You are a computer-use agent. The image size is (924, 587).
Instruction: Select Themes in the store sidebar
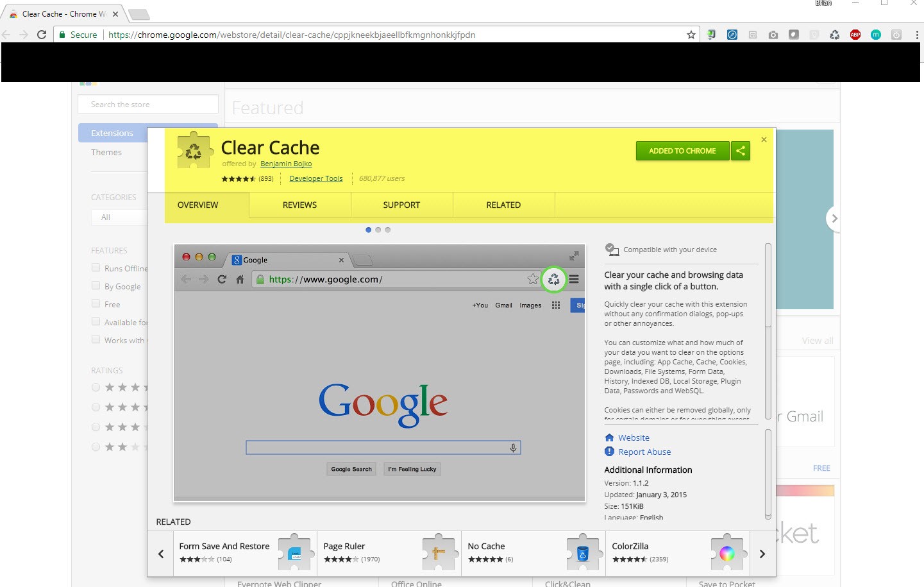click(106, 152)
